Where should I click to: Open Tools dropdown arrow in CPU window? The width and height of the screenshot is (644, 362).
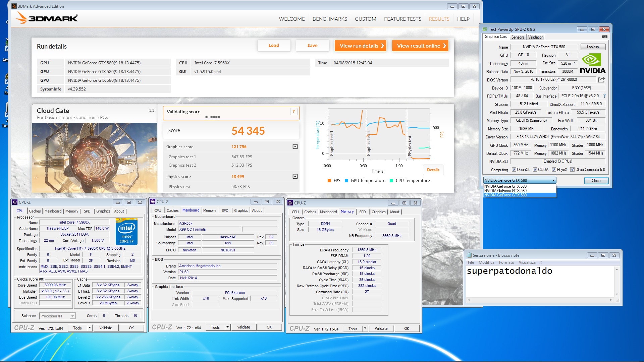(90, 328)
